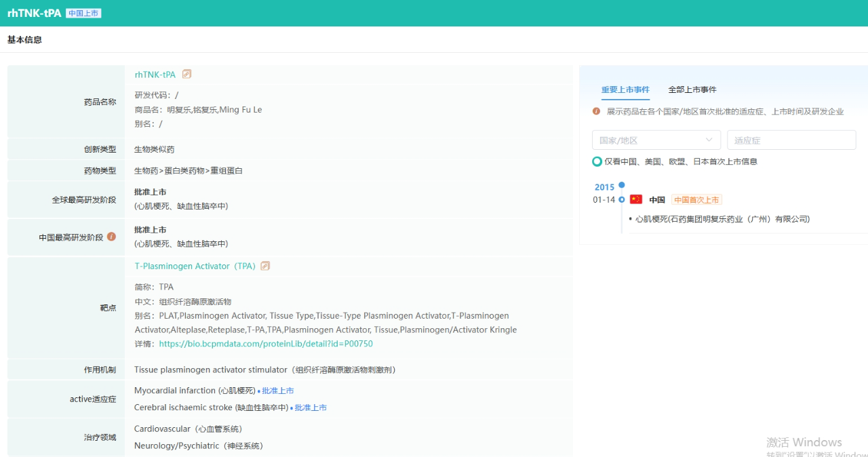
Task: Click Neurology/Psychiatric（神经系统）therapeutic area
Action: point(199,445)
